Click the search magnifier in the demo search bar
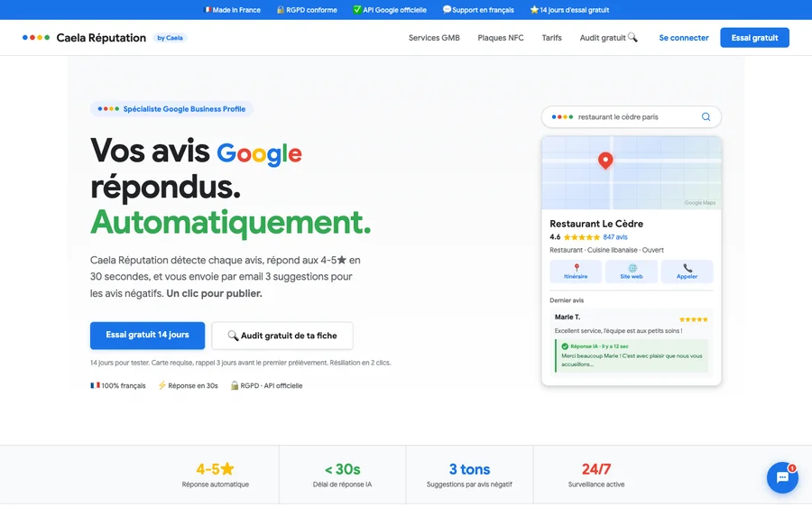This screenshot has height=507, width=812. pyautogui.click(x=706, y=117)
